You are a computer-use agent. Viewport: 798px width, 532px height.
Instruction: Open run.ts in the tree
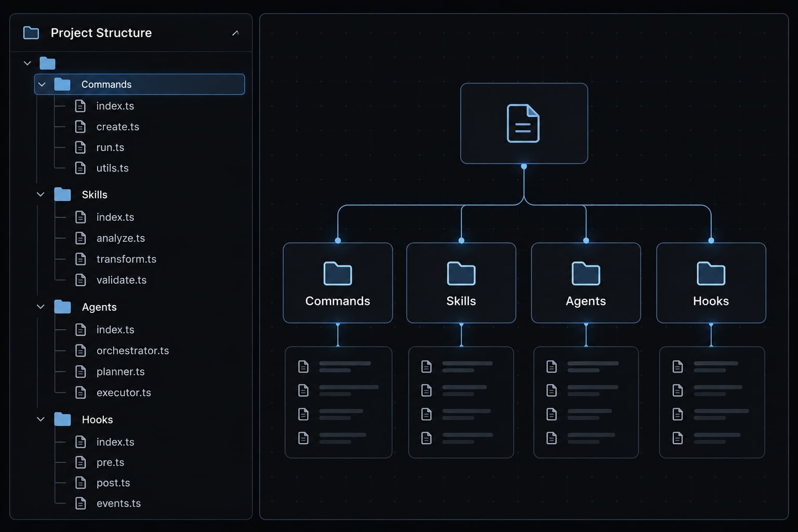point(110,148)
